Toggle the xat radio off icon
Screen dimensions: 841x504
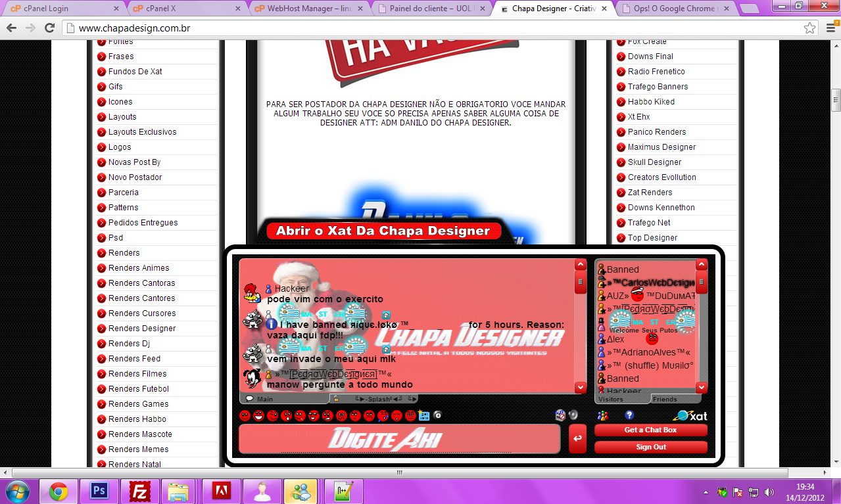[560, 415]
